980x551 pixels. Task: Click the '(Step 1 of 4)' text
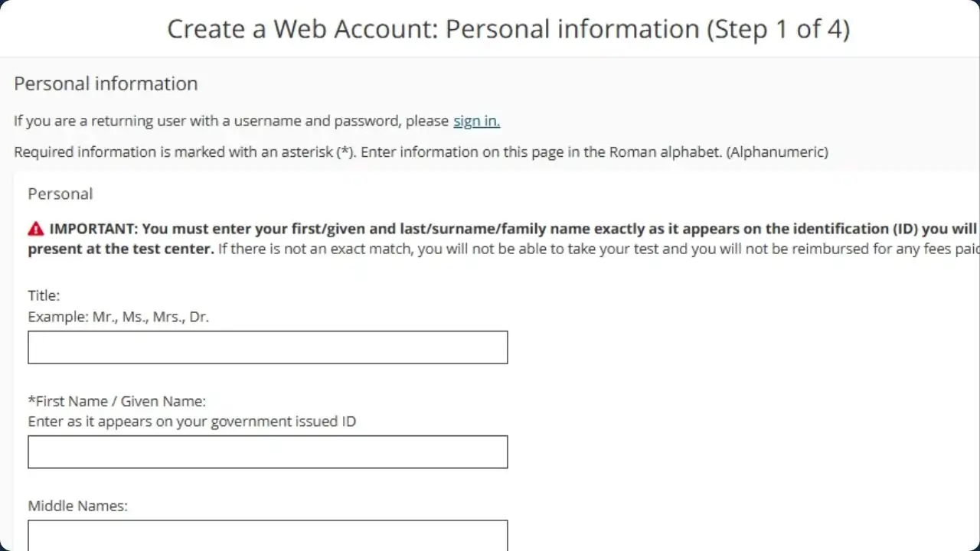[x=778, y=29]
